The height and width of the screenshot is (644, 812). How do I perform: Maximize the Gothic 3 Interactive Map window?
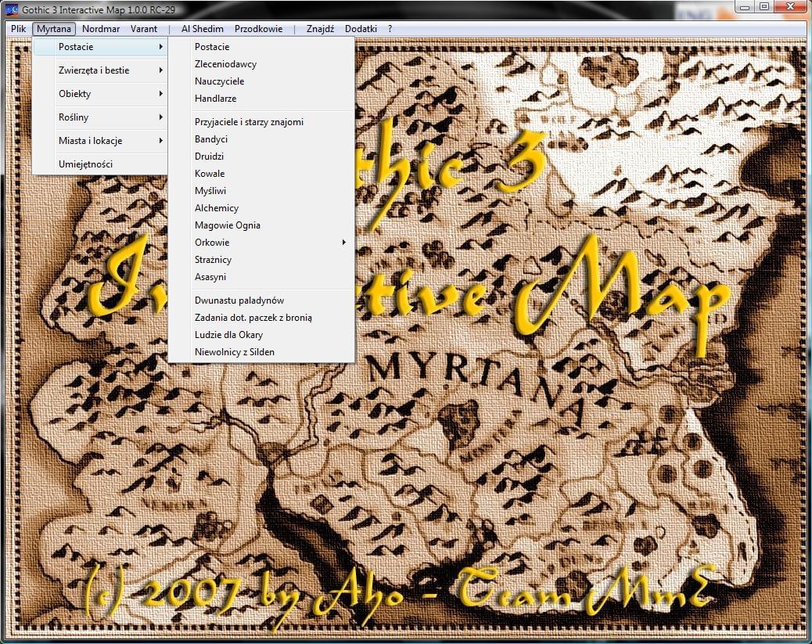pos(763,7)
